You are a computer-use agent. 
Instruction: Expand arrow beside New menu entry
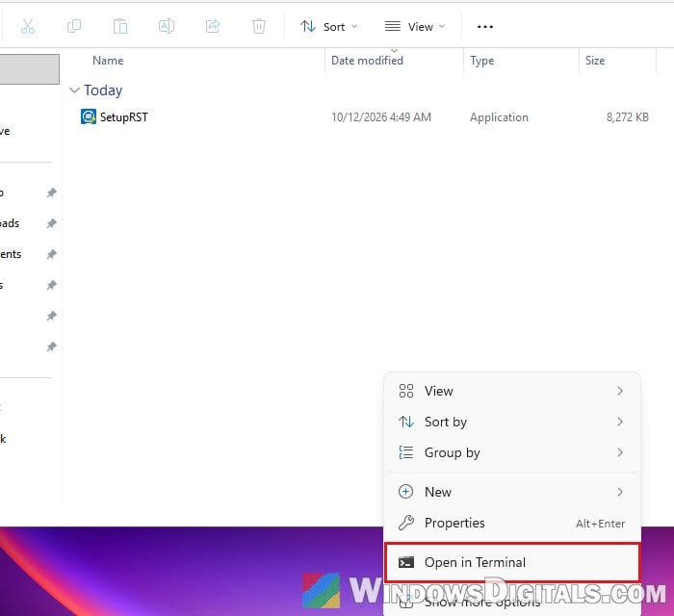(x=620, y=492)
